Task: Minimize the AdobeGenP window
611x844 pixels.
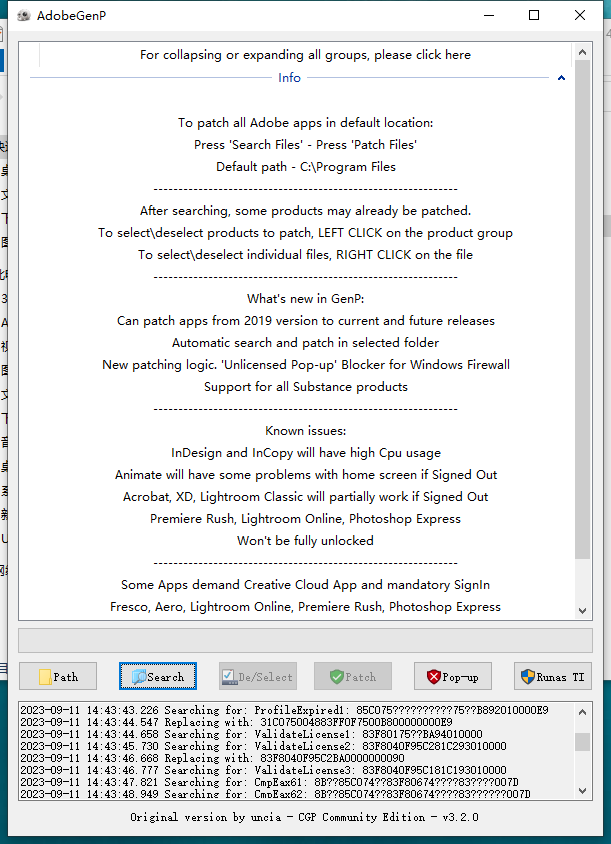Action: 488,15
